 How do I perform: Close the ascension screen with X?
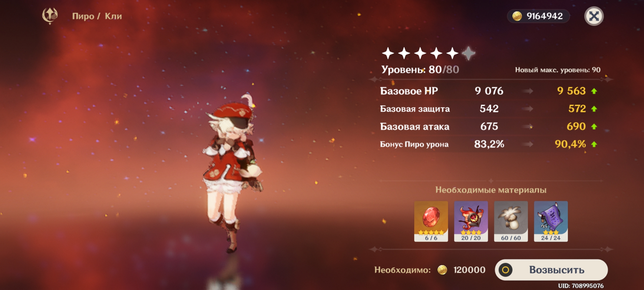594,16
